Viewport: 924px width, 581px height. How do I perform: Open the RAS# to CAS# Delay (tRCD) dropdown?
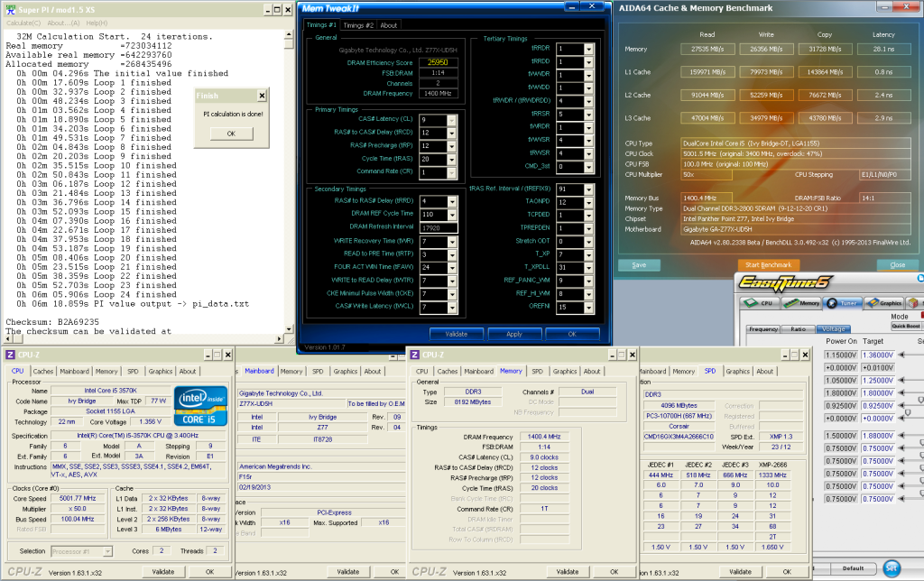coord(451,134)
